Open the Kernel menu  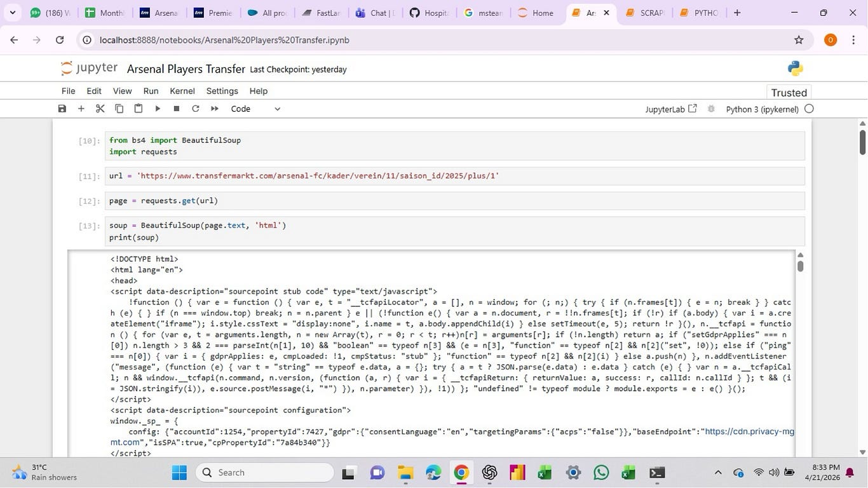(x=182, y=91)
